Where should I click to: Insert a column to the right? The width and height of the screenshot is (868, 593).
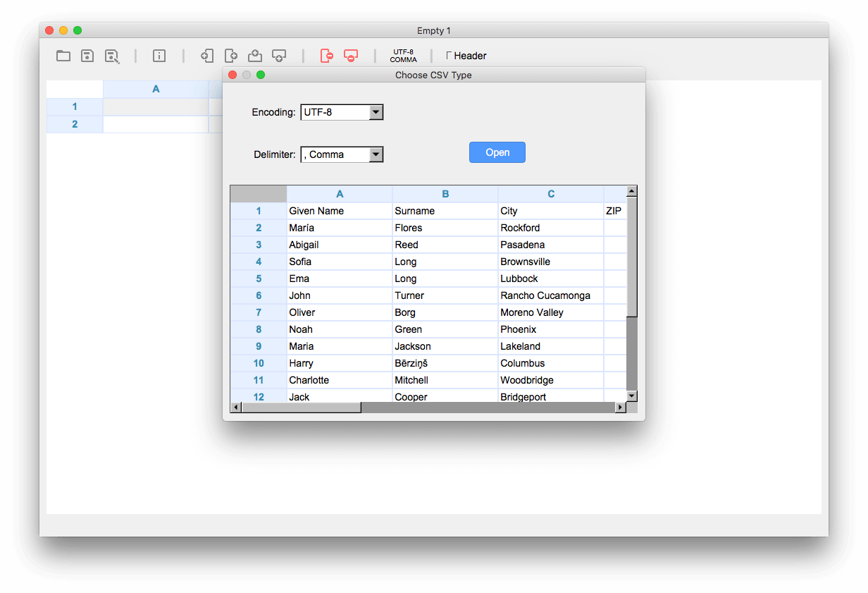[231, 56]
